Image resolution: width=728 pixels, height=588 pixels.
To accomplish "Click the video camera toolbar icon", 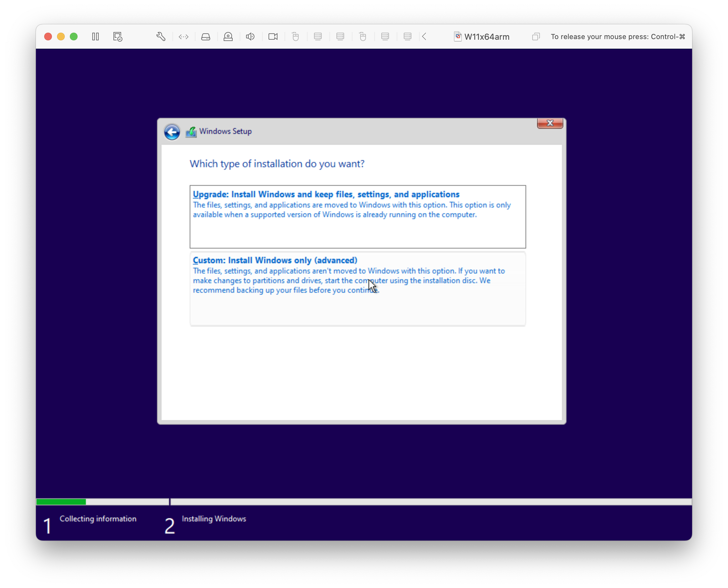I will pyautogui.click(x=273, y=36).
